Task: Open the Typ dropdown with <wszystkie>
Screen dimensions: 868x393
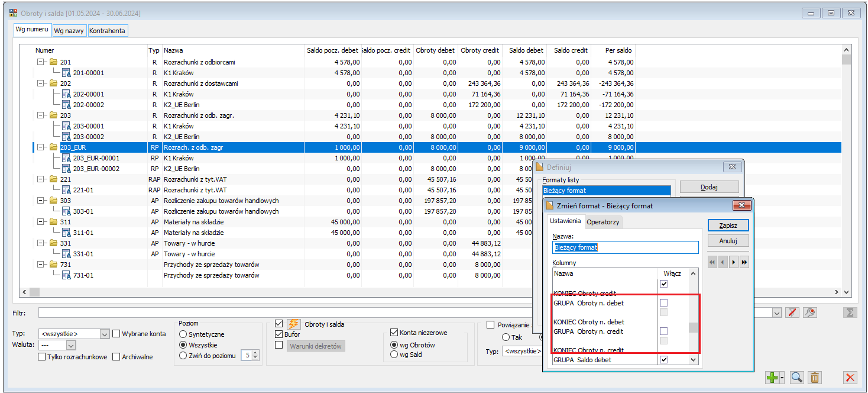Action: coord(105,334)
